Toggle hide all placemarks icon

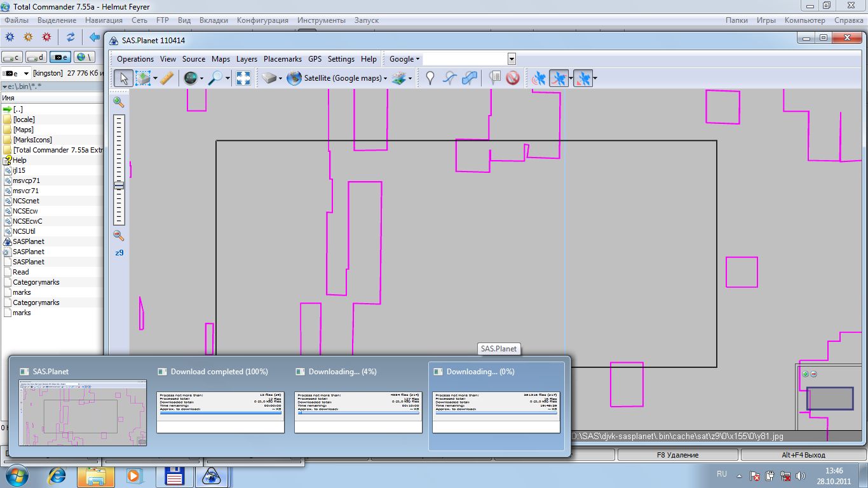(x=513, y=78)
